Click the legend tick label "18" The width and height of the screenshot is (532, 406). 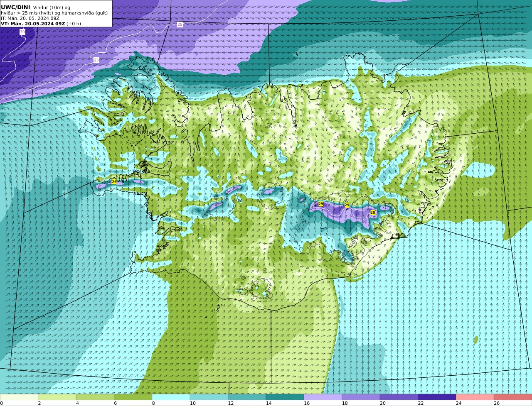click(345, 403)
